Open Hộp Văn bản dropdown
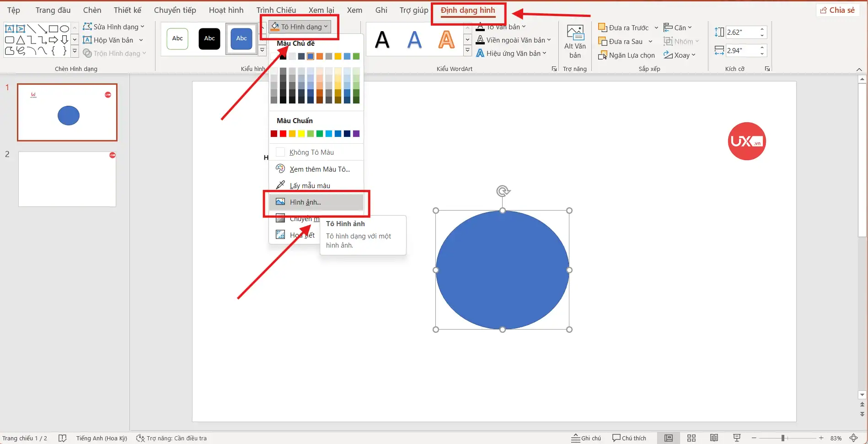This screenshot has width=868, height=444. [113, 40]
